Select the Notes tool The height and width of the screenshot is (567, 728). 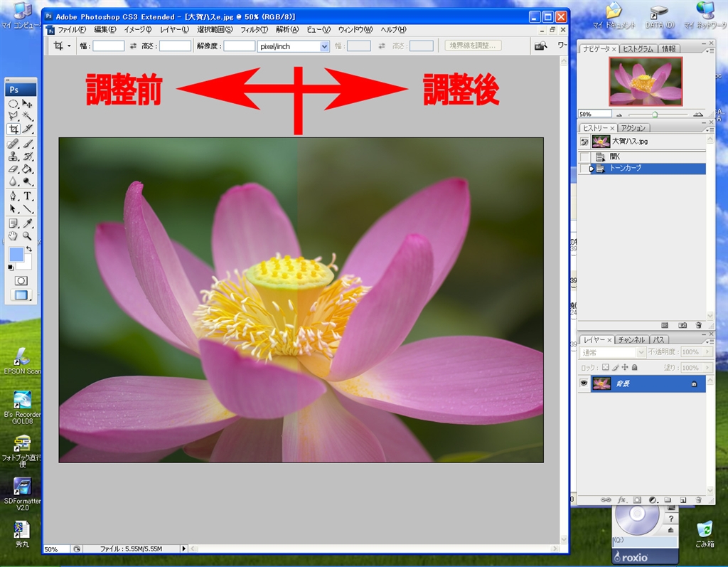14,223
